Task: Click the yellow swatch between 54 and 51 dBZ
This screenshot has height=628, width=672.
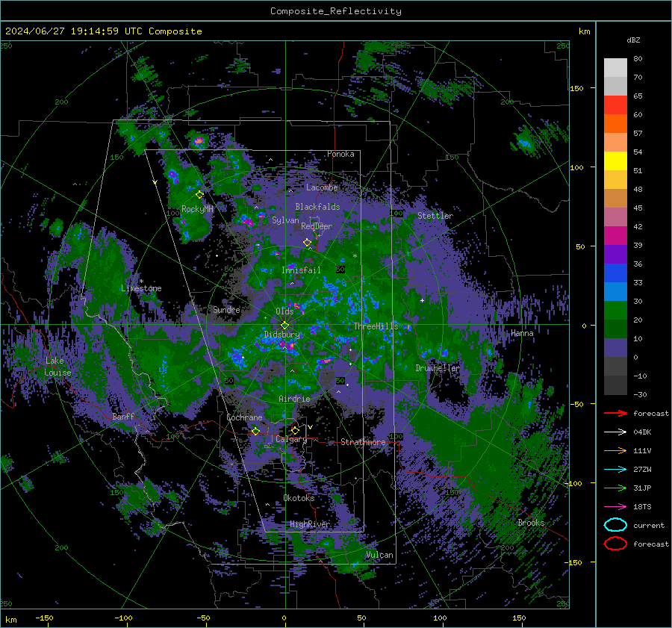Action: (615, 161)
